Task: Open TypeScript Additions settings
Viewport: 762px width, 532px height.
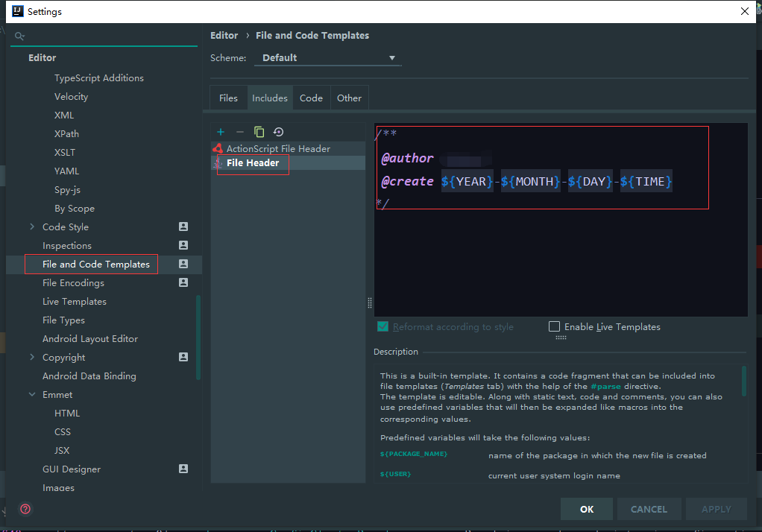Action: (x=99, y=77)
